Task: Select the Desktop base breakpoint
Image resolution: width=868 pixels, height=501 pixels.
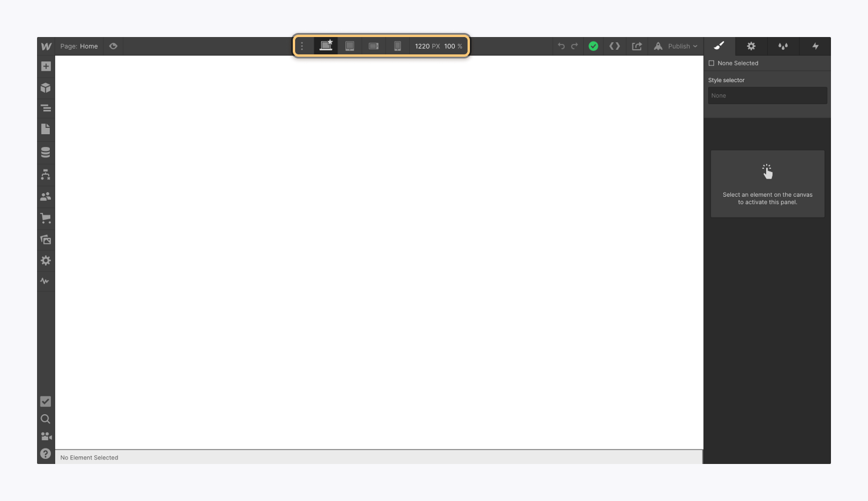Action: (x=326, y=46)
